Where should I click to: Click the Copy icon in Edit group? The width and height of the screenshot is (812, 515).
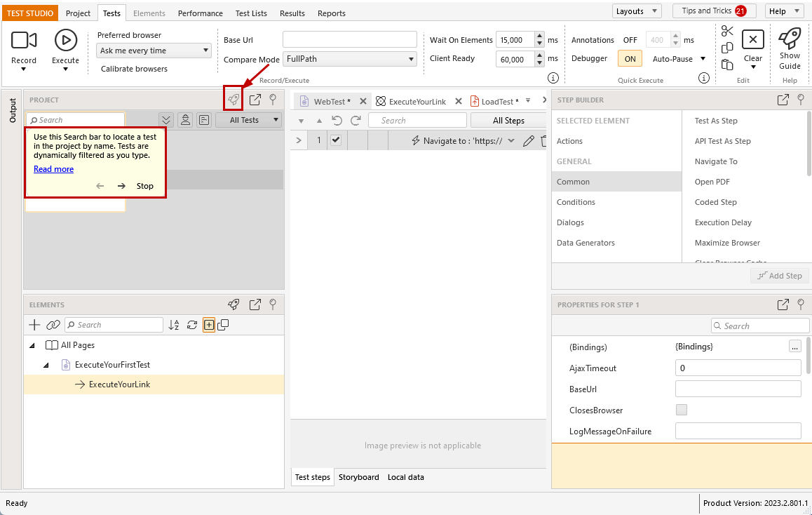tap(727, 48)
